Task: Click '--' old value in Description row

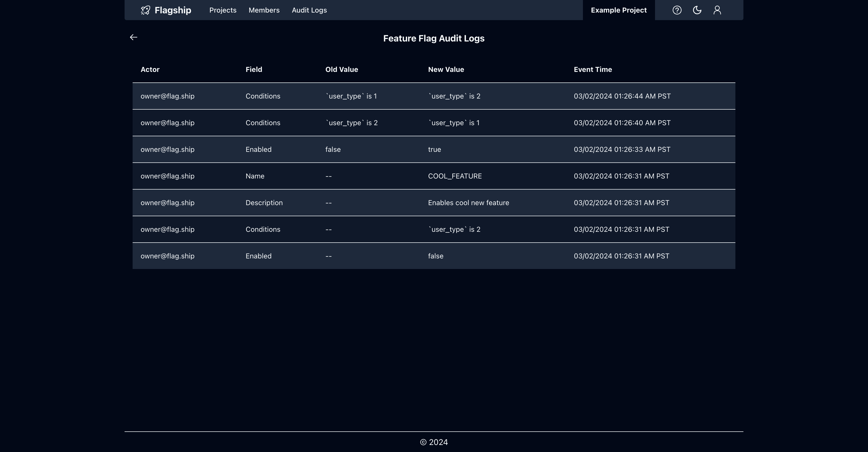Action: point(329,203)
